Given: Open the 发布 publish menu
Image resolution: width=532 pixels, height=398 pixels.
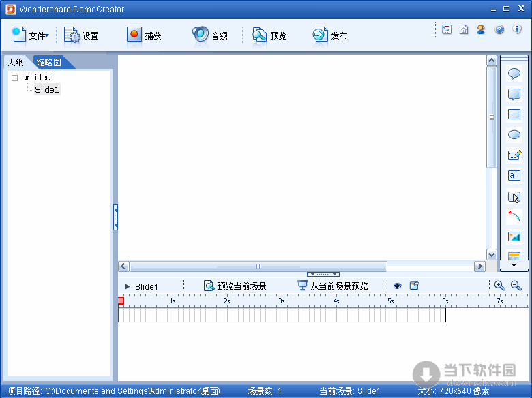Looking at the screenshot, I should pyautogui.click(x=330, y=35).
